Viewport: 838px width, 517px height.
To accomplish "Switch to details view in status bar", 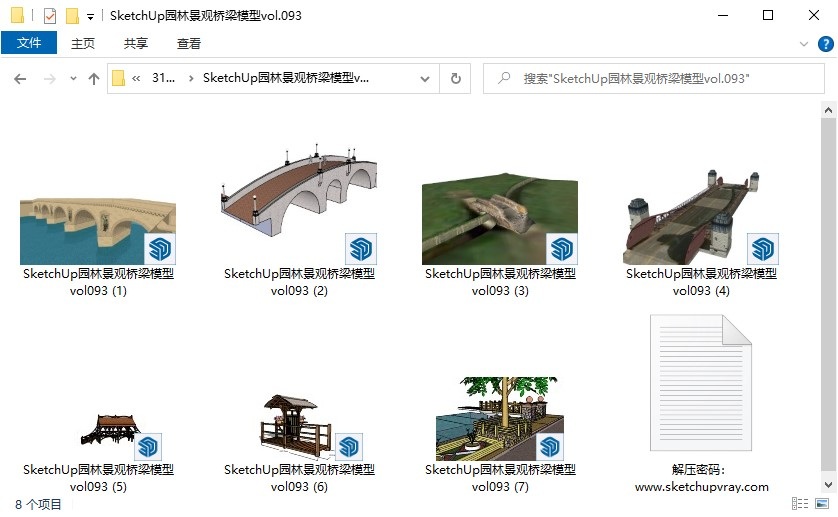I will point(800,503).
